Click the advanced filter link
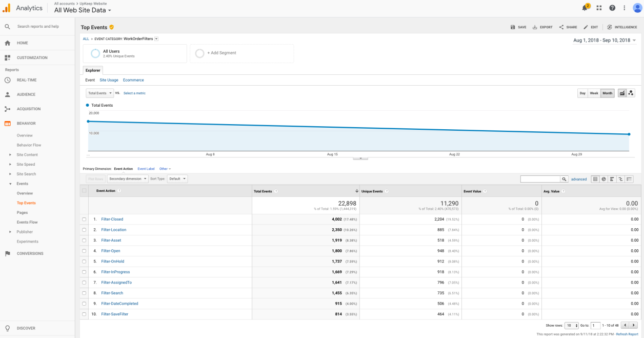Image resolution: width=644 pixels, height=338 pixels. pyautogui.click(x=579, y=180)
